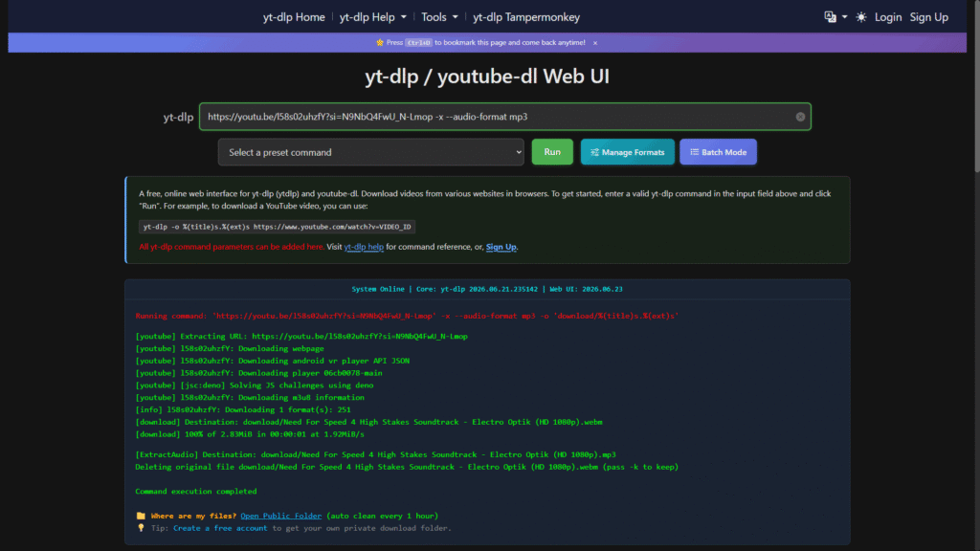This screenshot has width=980, height=551.
Task: Click the yt-dlp / youtube-dl Web UI heading
Action: (x=487, y=77)
